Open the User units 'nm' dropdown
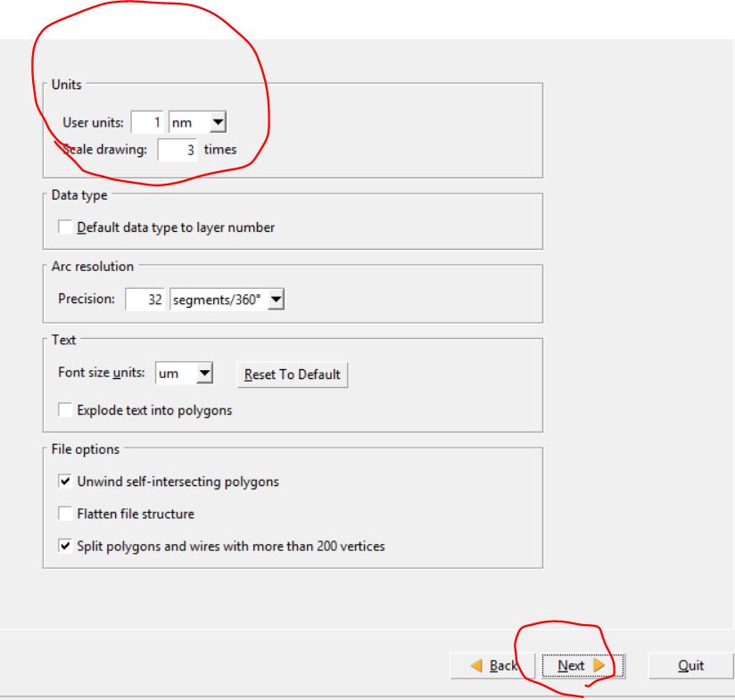This screenshot has width=735, height=700. pyautogui.click(x=197, y=122)
